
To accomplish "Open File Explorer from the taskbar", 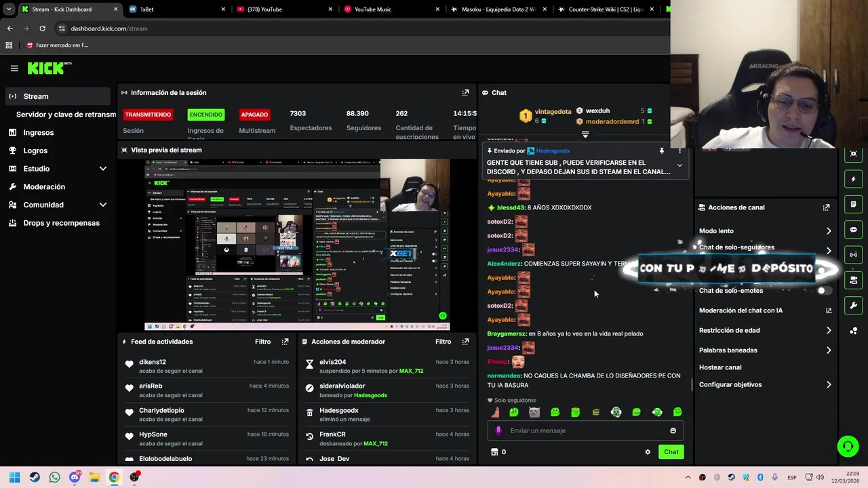I will 94,477.
